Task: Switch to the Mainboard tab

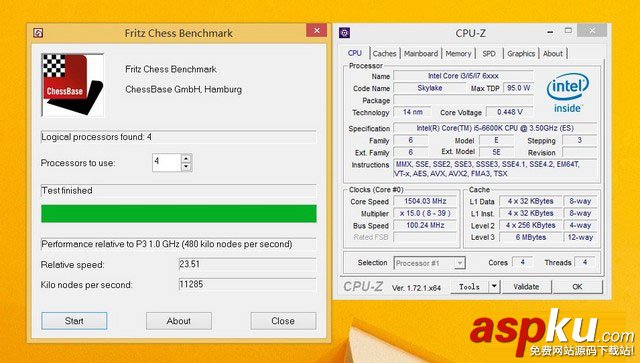Action: pos(421,53)
